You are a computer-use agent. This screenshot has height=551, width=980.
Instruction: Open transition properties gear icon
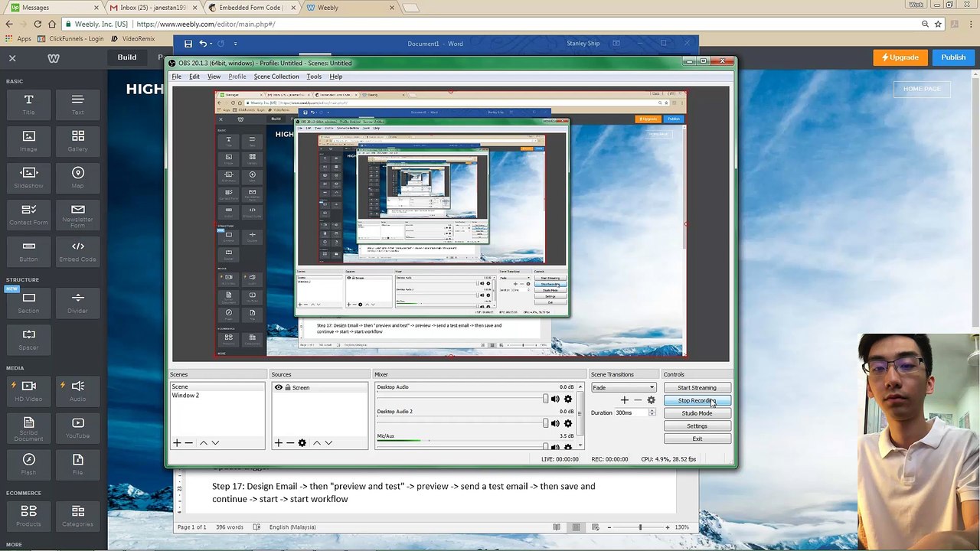[x=651, y=400]
